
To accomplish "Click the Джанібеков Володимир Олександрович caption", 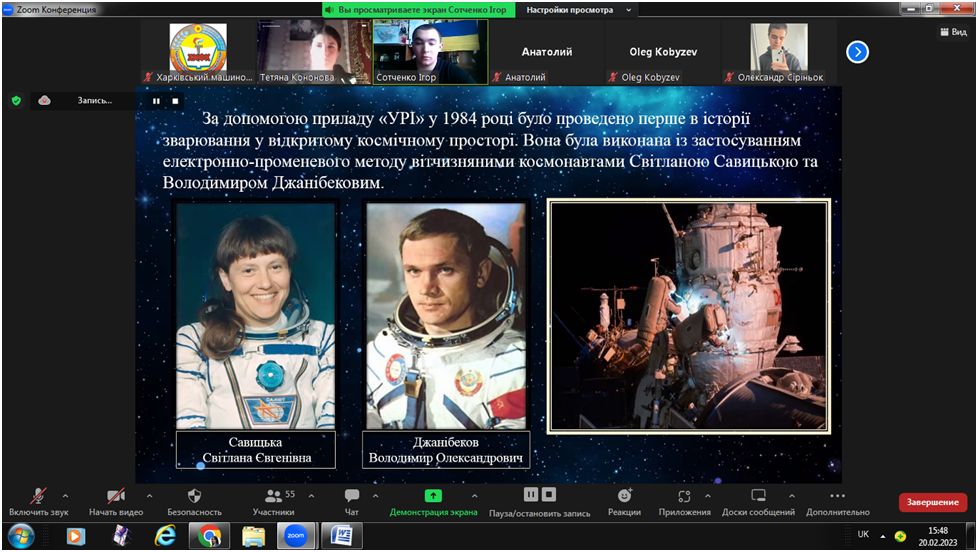I will (x=446, y=450).
